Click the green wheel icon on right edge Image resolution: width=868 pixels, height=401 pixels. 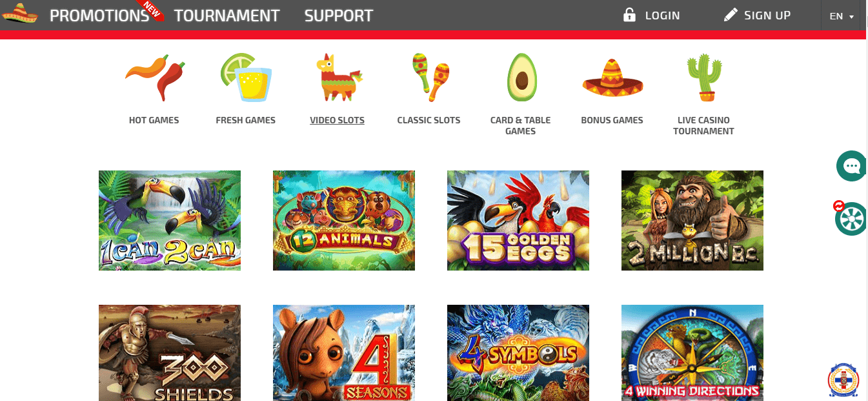[x=851, y=218]
